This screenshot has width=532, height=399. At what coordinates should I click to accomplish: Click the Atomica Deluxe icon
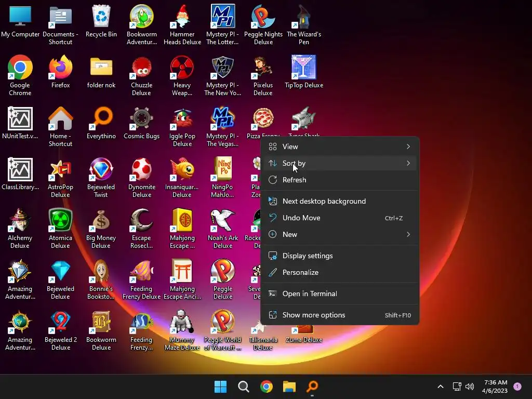point(60,228)
